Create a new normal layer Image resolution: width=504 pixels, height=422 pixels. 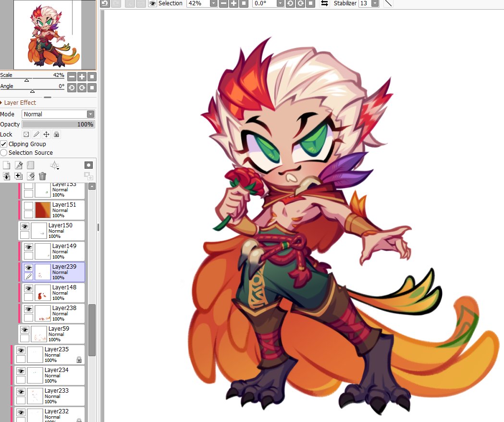point(6,165)
